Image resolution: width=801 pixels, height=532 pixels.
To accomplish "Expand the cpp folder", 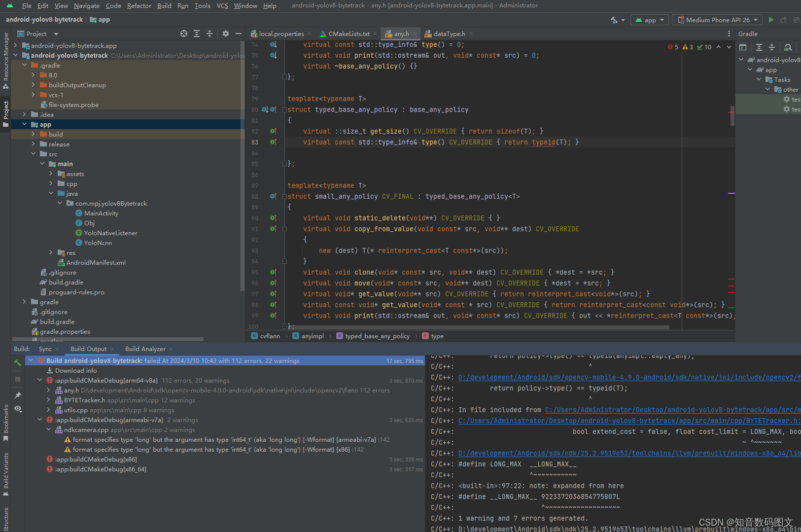I will (x=51, y=183).
